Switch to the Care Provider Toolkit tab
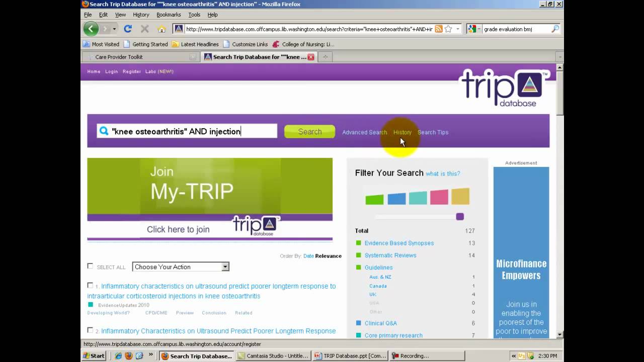The width and height of the screenshot is (644, 362). pyautogui.click(x=140, y=57)
